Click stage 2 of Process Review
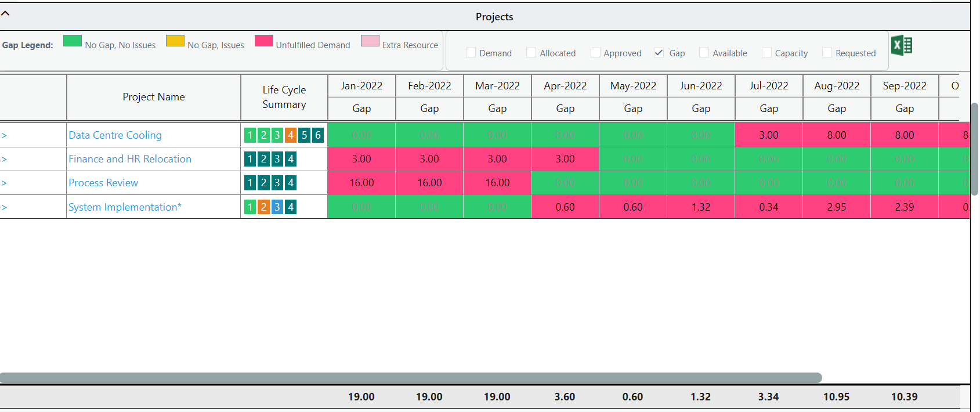 (263, 183)
